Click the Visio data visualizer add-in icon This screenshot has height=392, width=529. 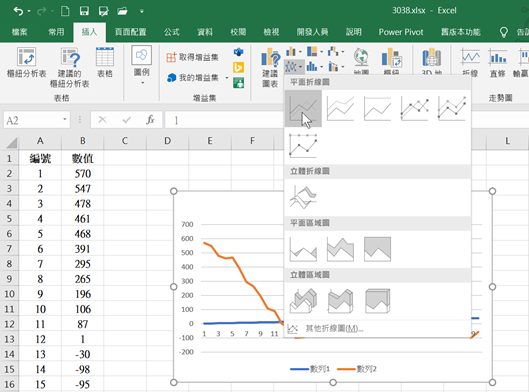(239, 52)
